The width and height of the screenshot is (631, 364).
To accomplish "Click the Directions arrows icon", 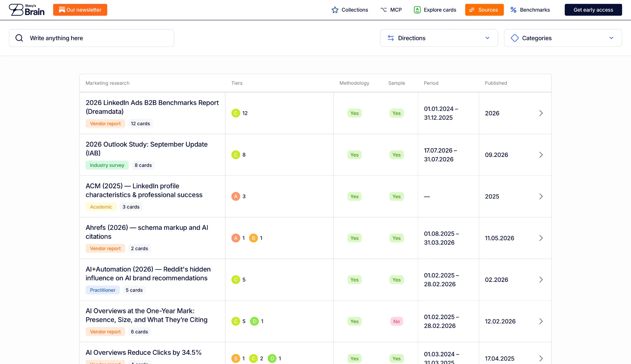I will point(391,38).
